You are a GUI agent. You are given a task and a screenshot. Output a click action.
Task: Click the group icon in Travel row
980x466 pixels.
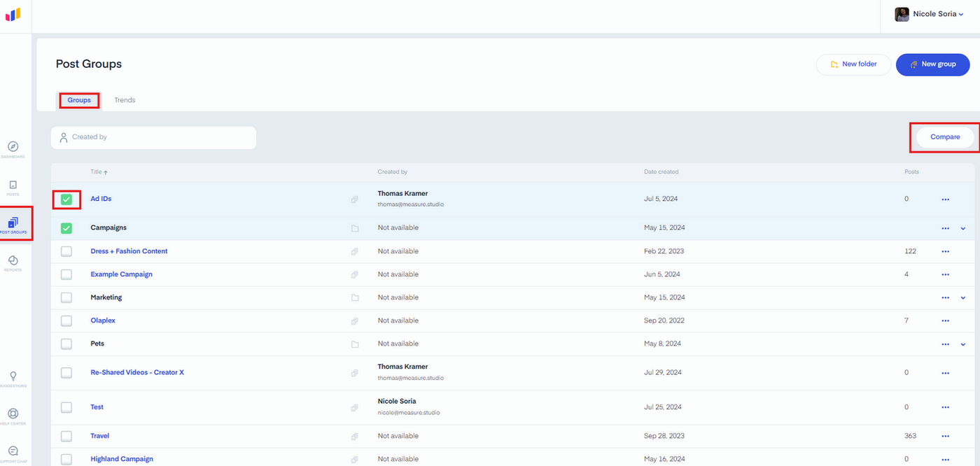[x=355, y=436]
